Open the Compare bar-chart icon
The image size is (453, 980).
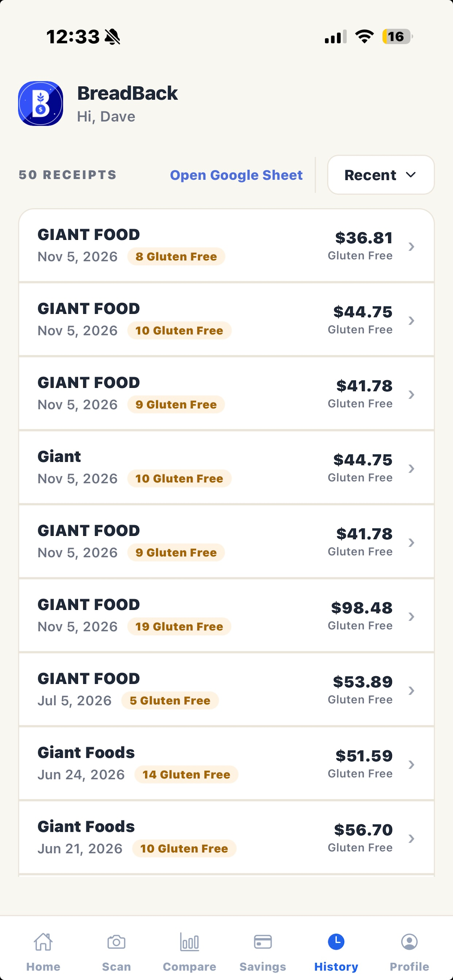tap(189, 942)
